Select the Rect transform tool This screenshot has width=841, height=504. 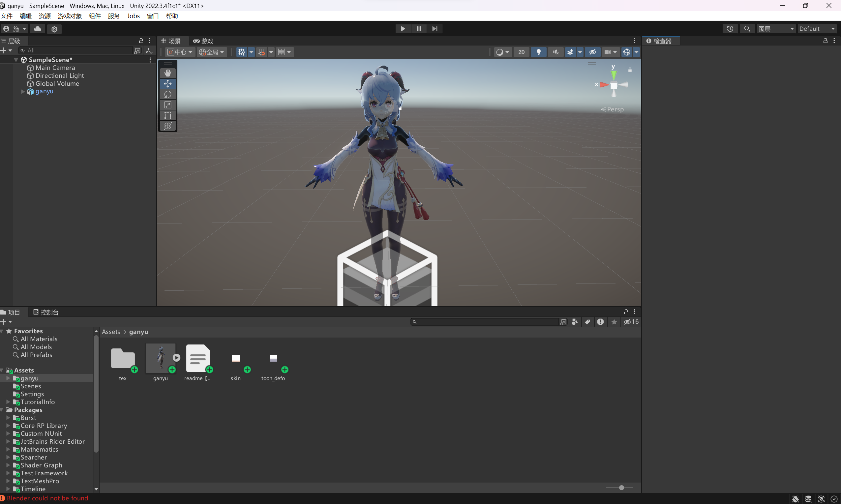click(x=167, y=115)
